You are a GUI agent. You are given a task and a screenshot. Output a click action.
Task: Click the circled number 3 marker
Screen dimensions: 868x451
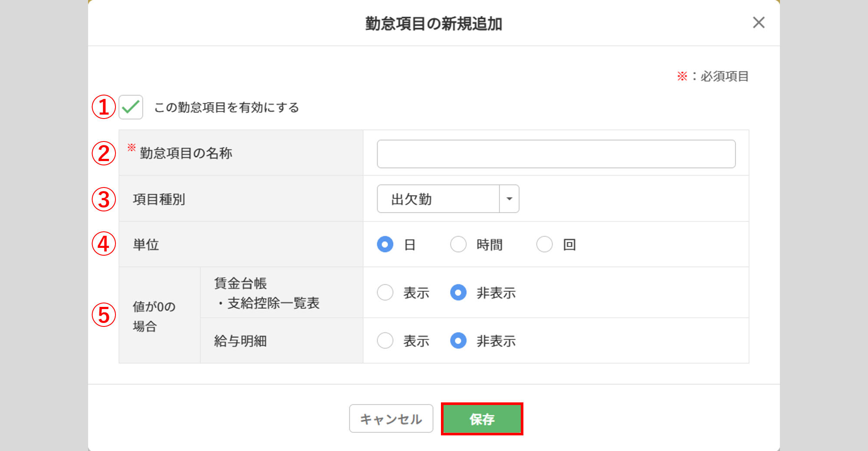point(104,199)
